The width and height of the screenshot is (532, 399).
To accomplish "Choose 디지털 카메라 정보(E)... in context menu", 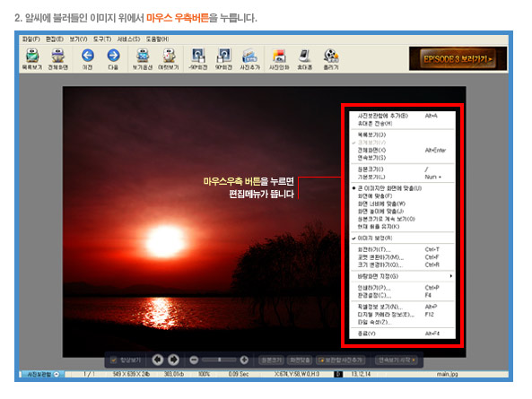I will 402,315.
